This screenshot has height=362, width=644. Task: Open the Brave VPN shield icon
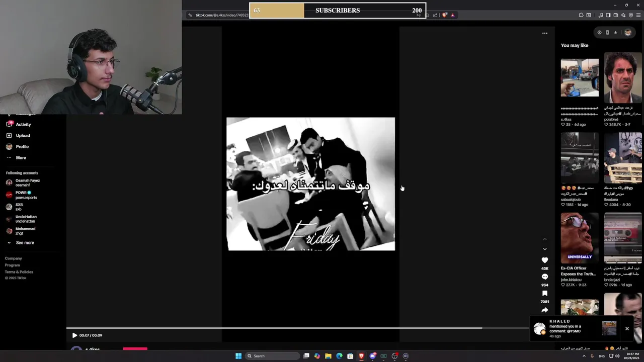[x=631, y=15]
